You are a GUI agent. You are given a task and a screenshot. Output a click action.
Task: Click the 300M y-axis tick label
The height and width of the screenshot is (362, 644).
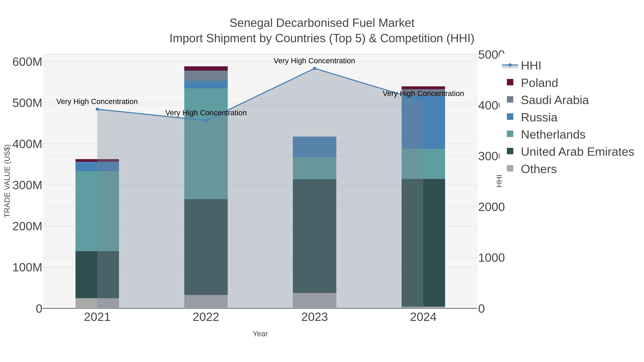coord(27,185)
